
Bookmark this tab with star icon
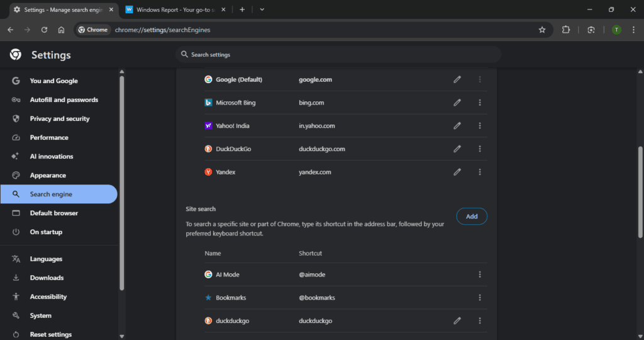(x=542, y=30)
